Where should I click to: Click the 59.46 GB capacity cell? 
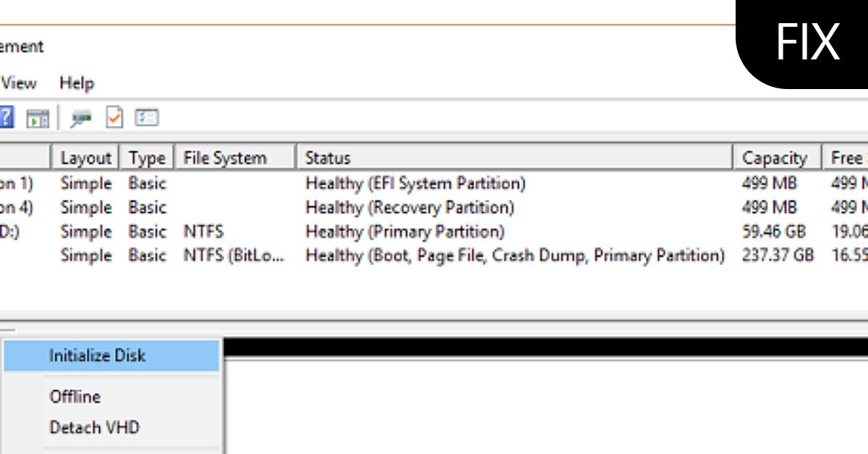point(773,232)
